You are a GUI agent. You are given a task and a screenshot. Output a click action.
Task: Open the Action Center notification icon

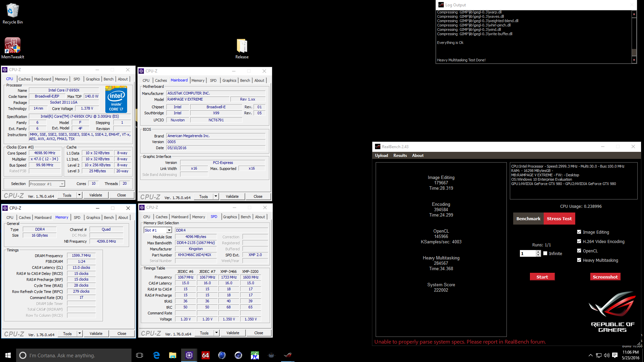(615, 355)
